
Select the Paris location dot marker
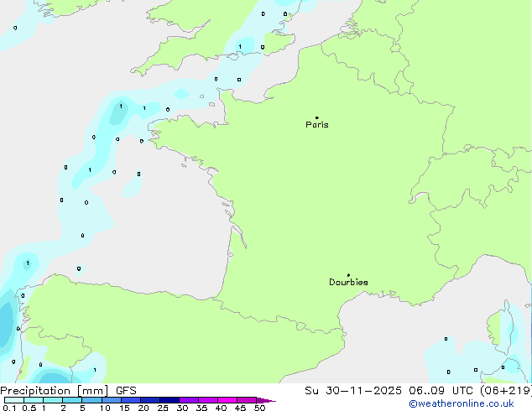tap(317, 117)
